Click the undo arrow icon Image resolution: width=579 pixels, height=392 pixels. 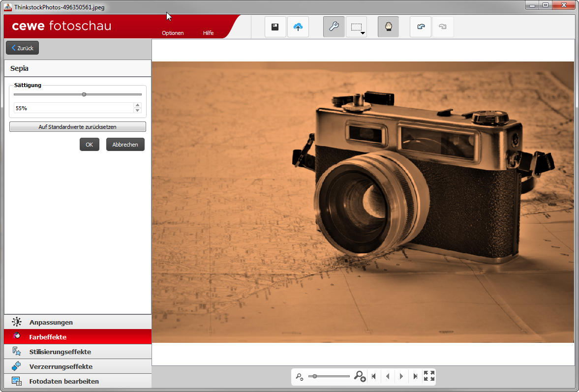tap(421, 27)
